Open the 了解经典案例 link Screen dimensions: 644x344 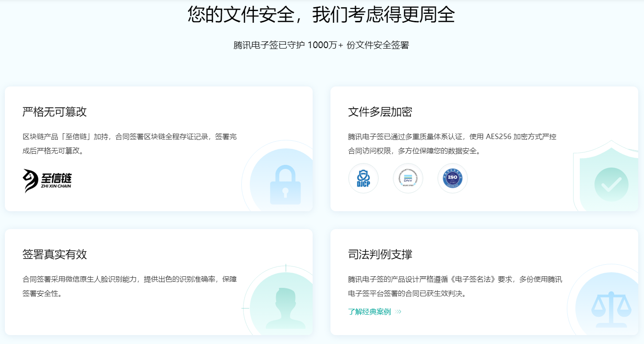point(370,312)
